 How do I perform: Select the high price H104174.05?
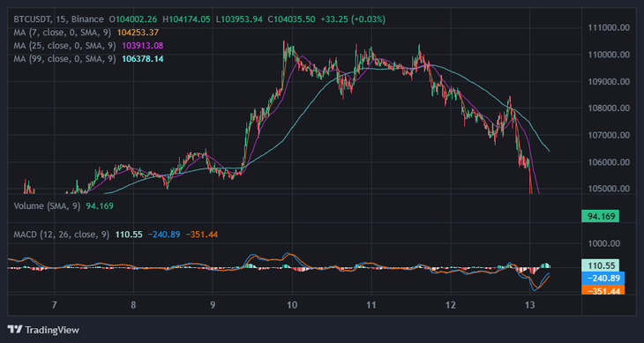point(186,19)
